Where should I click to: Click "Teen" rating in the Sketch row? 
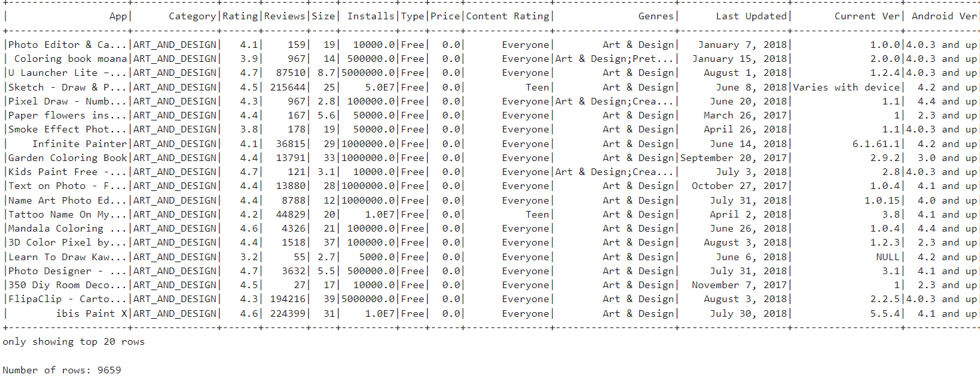click(538, 88)
